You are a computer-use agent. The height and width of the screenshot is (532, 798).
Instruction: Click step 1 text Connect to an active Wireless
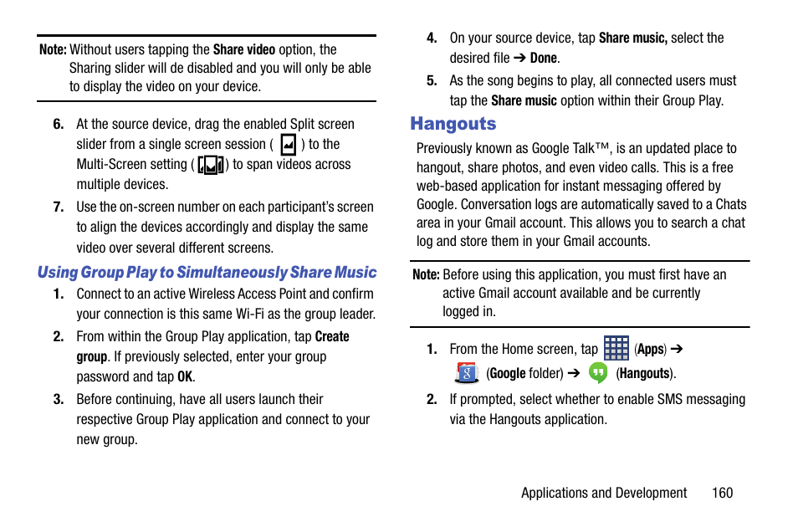click(226, 304)
